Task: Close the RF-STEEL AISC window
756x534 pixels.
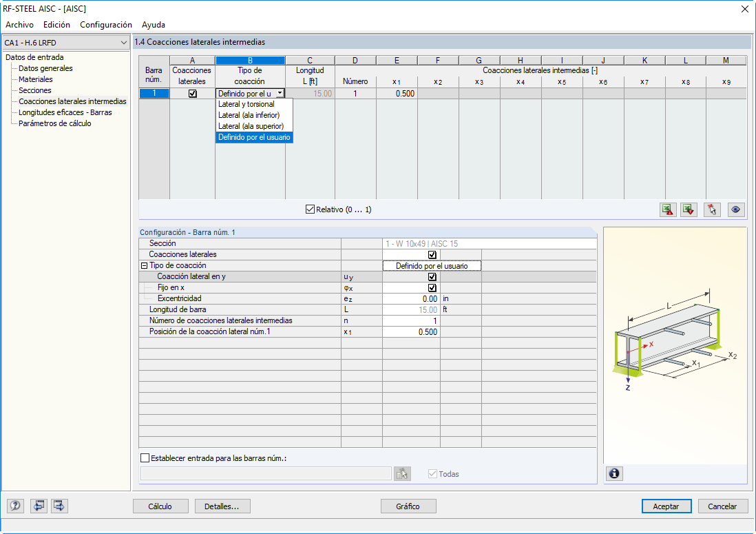Action: (x=744, y=9)
